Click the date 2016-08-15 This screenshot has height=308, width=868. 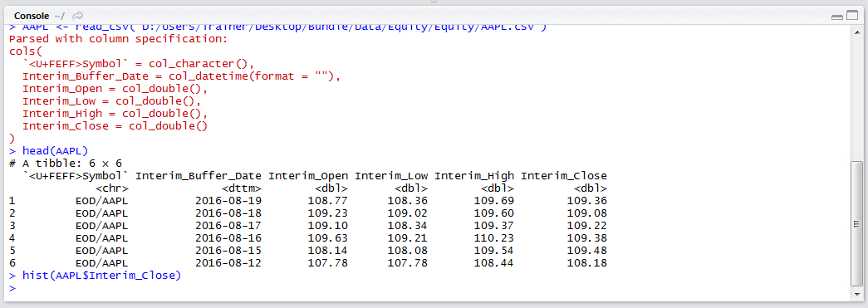tap(228, 250)
